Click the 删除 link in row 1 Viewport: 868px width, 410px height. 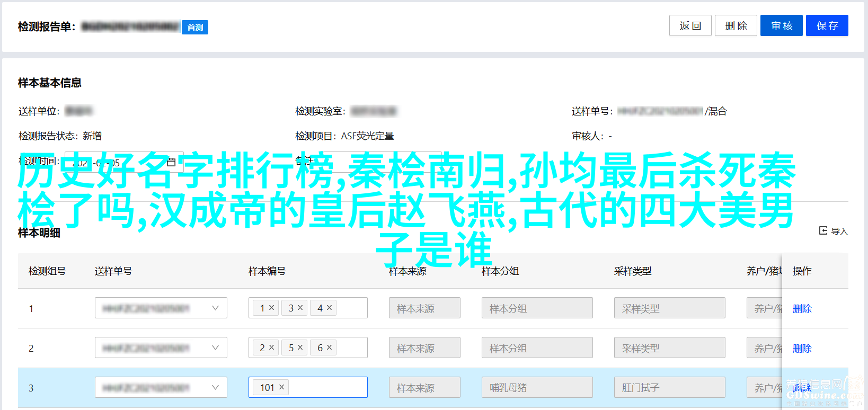click(802, 308)
